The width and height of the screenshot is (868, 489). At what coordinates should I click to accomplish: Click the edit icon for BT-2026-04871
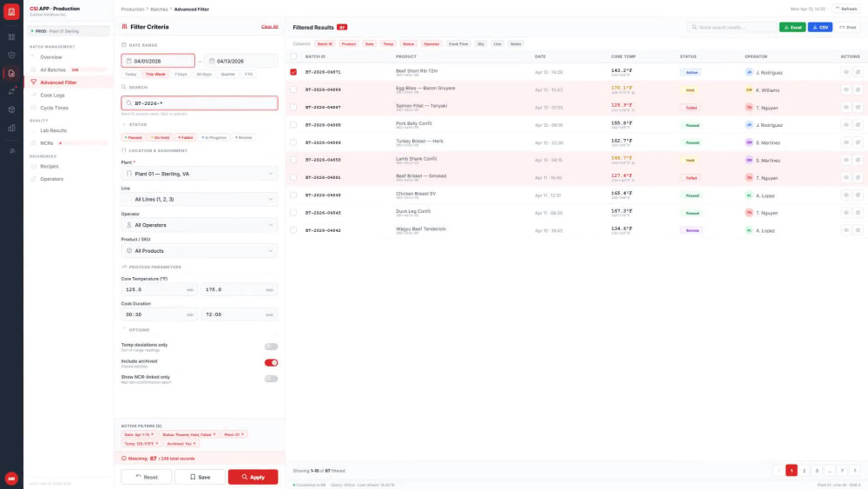(x=858, y=72)
